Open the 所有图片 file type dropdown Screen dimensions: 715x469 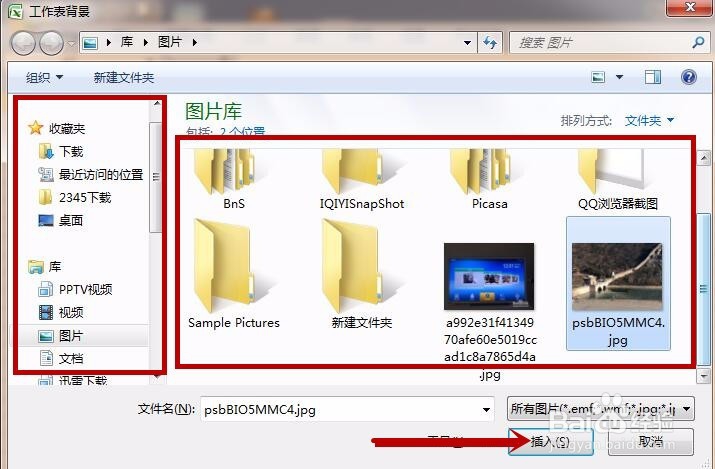coord(601,408)
